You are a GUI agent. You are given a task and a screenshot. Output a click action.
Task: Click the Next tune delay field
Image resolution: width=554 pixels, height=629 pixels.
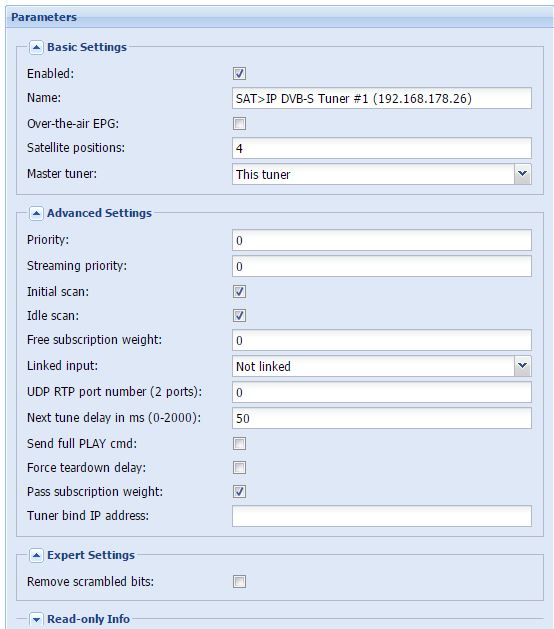pyautogui.click(x=382, y=418)
